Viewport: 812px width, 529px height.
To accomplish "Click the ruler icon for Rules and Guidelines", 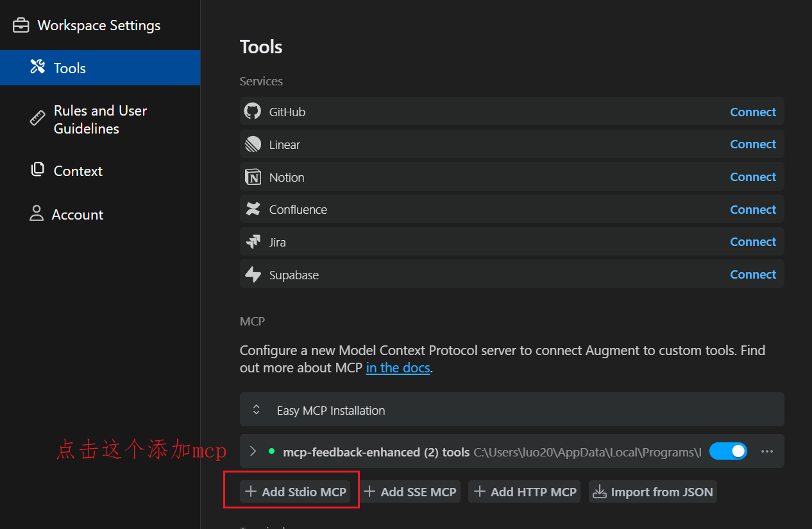I will pos(38,119).
